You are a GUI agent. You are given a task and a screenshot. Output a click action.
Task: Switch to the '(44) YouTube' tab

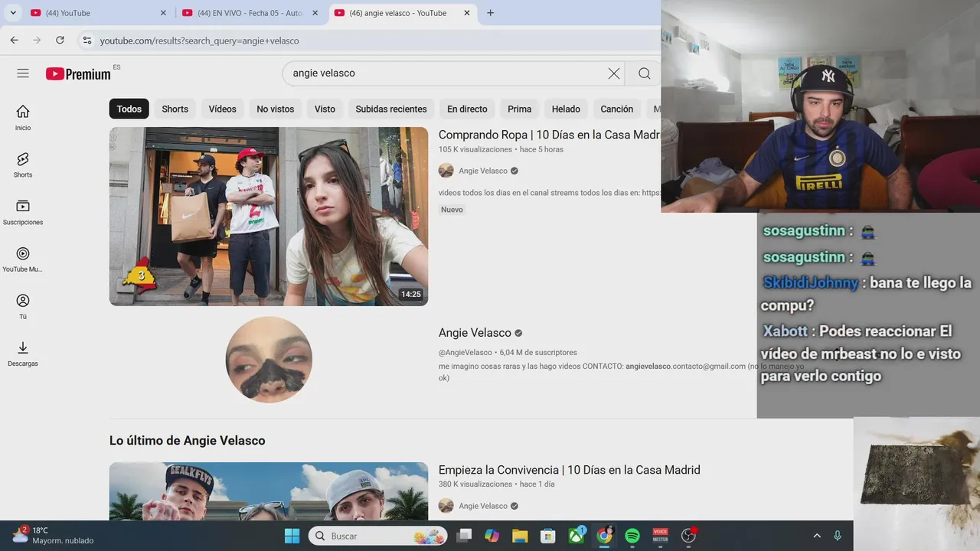pyautogui.click(x=98, y=13)
